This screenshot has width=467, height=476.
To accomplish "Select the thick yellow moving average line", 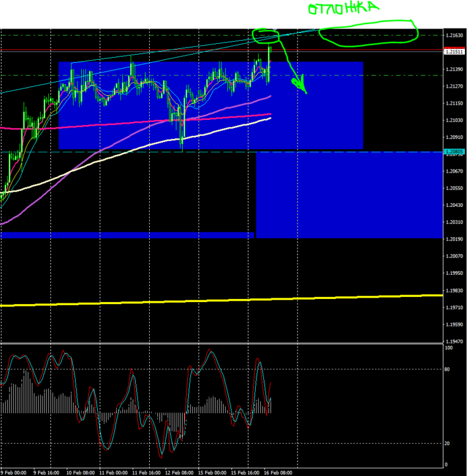I will click(221, 300).
